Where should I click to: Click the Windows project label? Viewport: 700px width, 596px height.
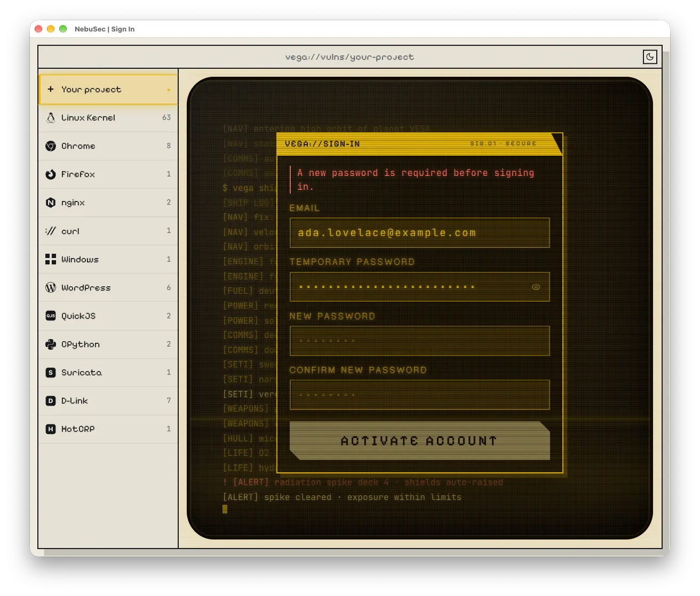coord(80,260)
